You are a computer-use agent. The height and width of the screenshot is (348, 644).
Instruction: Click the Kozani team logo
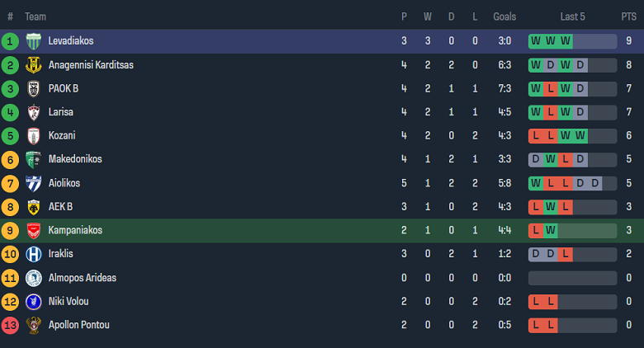(34, 136)
